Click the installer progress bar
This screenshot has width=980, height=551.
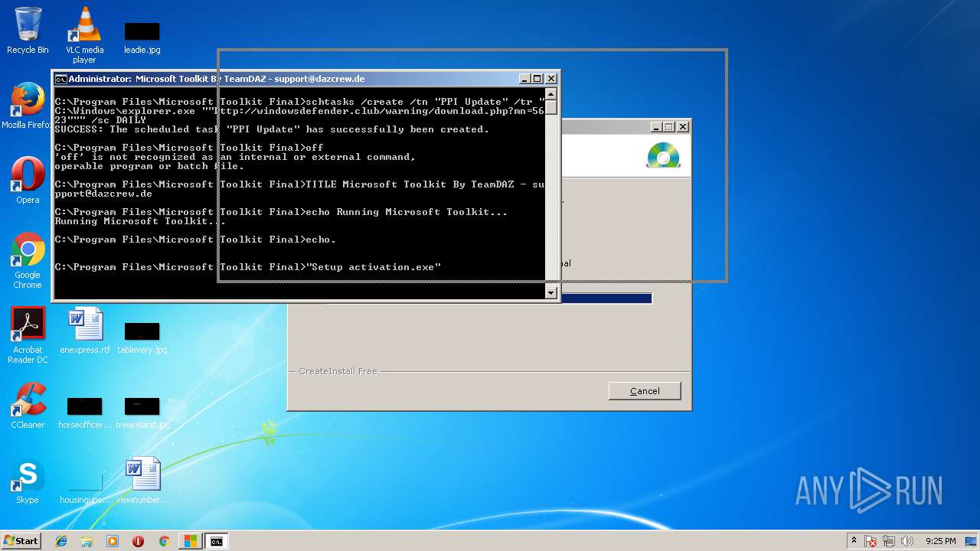tap(606, 298)
